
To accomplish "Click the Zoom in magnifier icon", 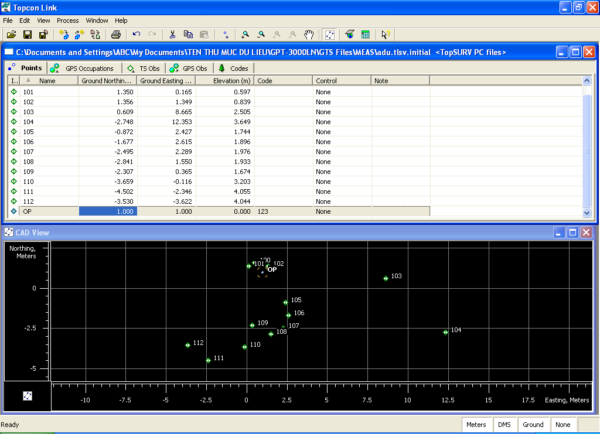I will [245, 34].
